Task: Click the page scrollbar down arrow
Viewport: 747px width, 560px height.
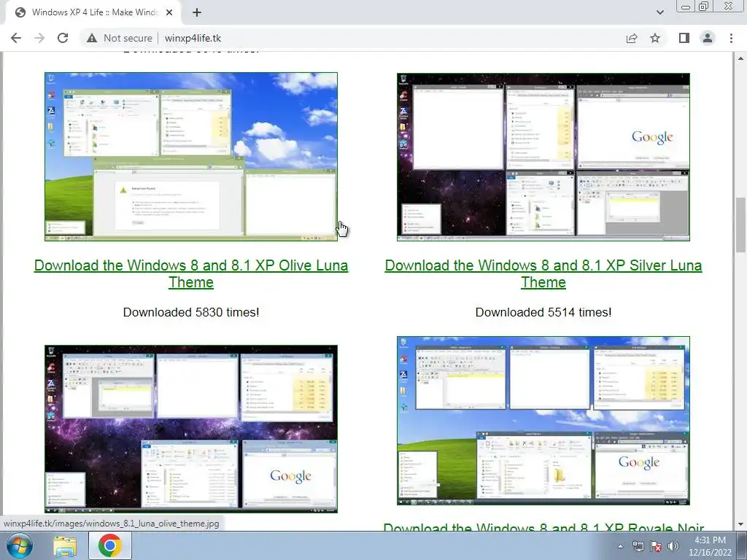Action: tap(740, 525)
